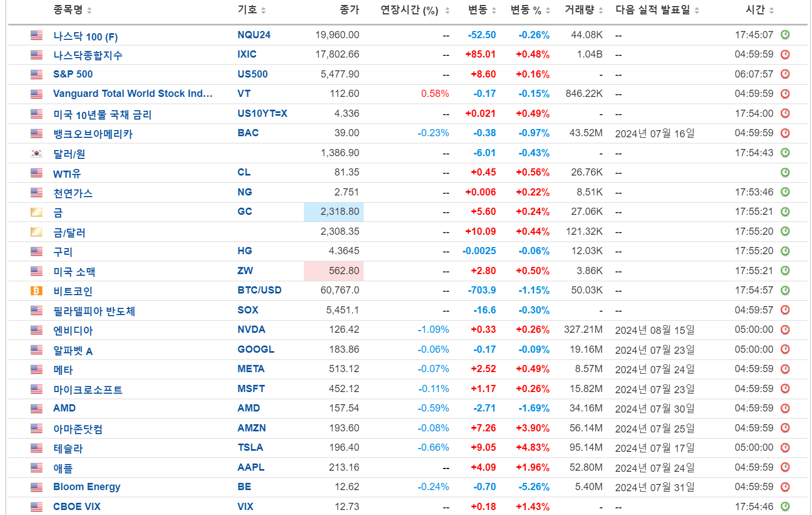This screenshot has height=515, width=812.
Task: Click the gold bar icon beside 금/달러
Action: [x=37, y=231]
